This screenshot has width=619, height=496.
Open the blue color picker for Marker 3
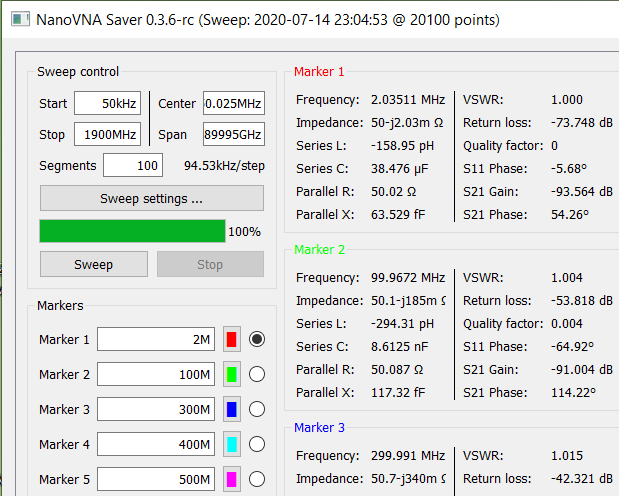(x=232, y=409)
